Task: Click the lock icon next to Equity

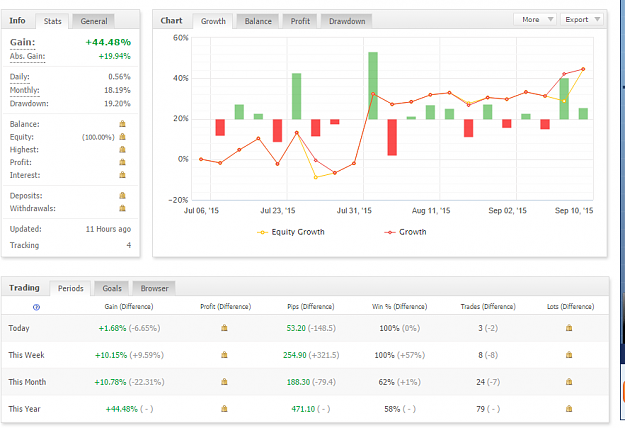Action: coord(122,137)
